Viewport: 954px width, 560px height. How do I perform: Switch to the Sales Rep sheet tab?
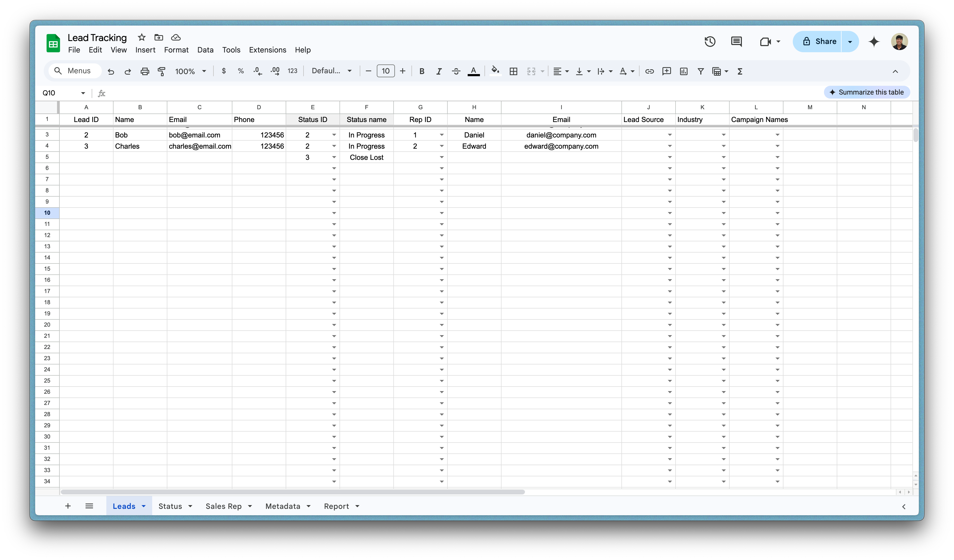223,506
